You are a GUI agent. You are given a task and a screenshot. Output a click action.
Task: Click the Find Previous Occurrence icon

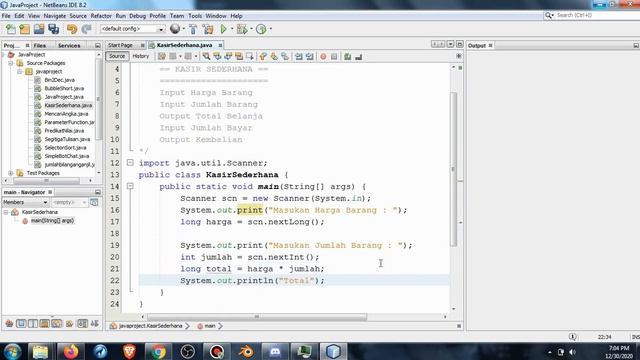coord(217,56)
